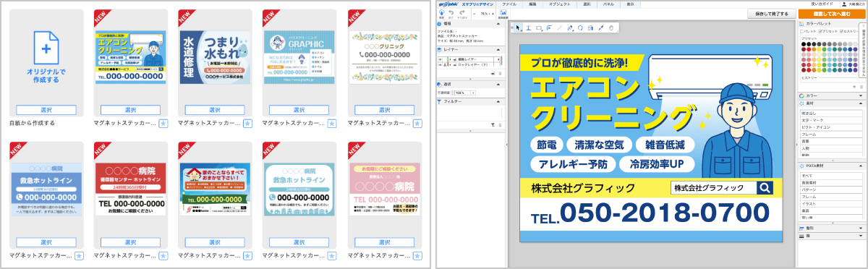Open the opacity 100% dropdown
The height and width of the screenshot is (269, 868).
pyautogui.click(x=472, y=93)
